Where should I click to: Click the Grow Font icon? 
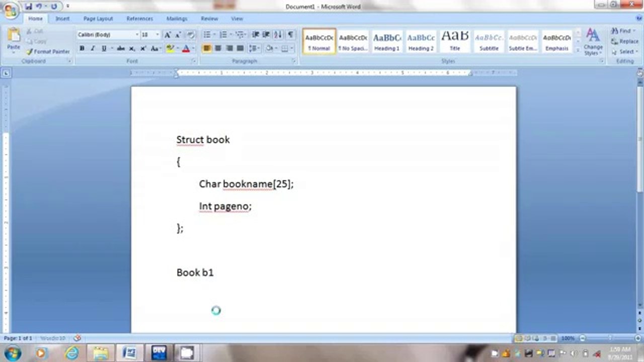click(x=168, y=35)
